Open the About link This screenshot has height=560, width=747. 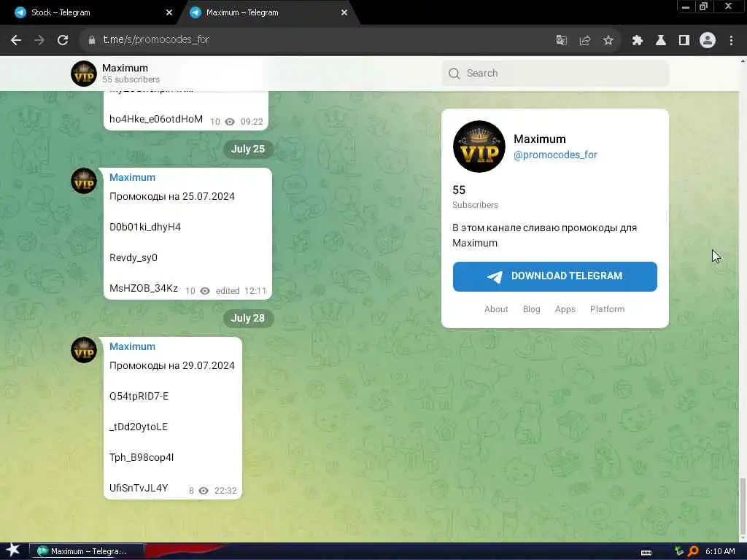point(496,309)
